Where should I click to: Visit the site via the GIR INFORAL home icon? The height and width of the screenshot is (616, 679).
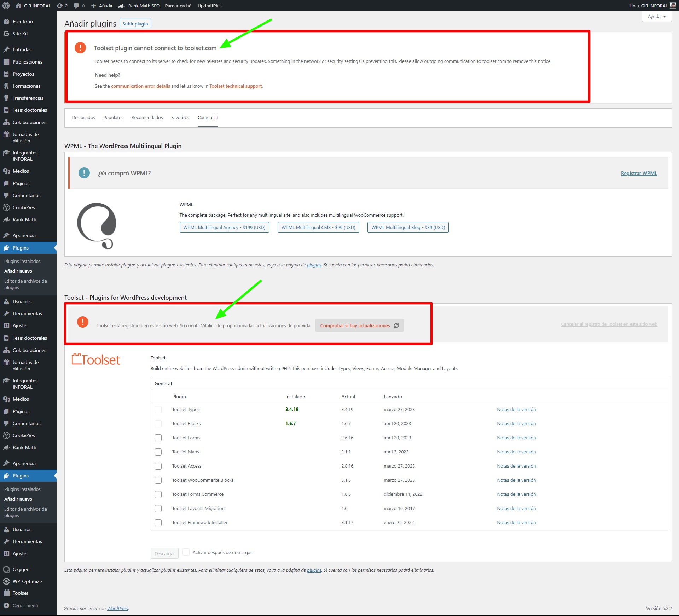pos(18,6)
